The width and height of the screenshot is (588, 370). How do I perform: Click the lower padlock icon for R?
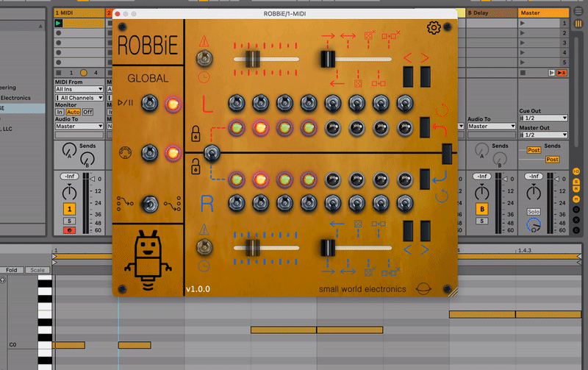click(196, 167)
